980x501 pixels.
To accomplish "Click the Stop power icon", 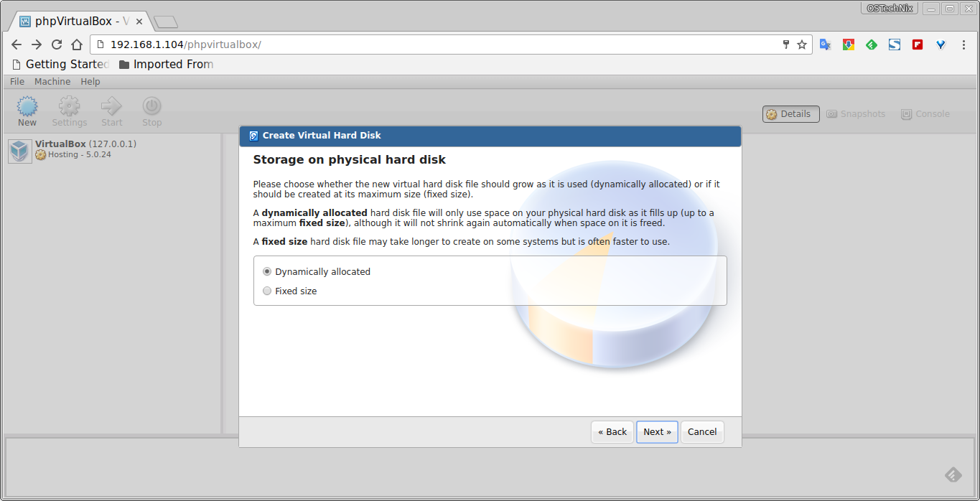I will point(151,106).
